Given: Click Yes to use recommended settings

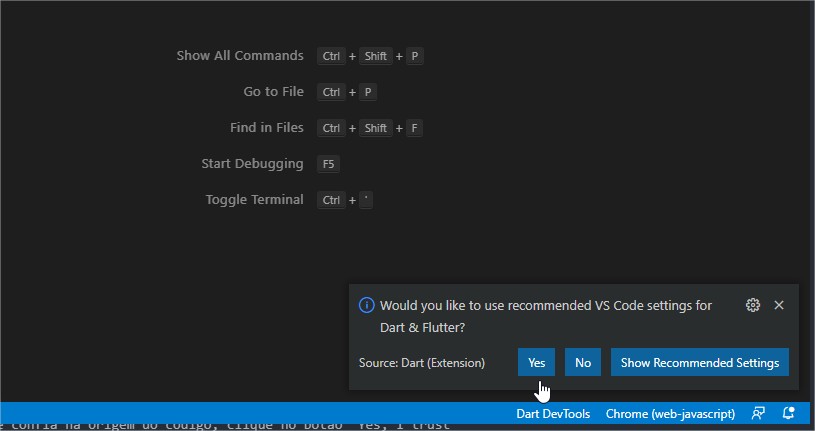Looking at the screenshot, I should pyautogui.click(x=536, y=362).
